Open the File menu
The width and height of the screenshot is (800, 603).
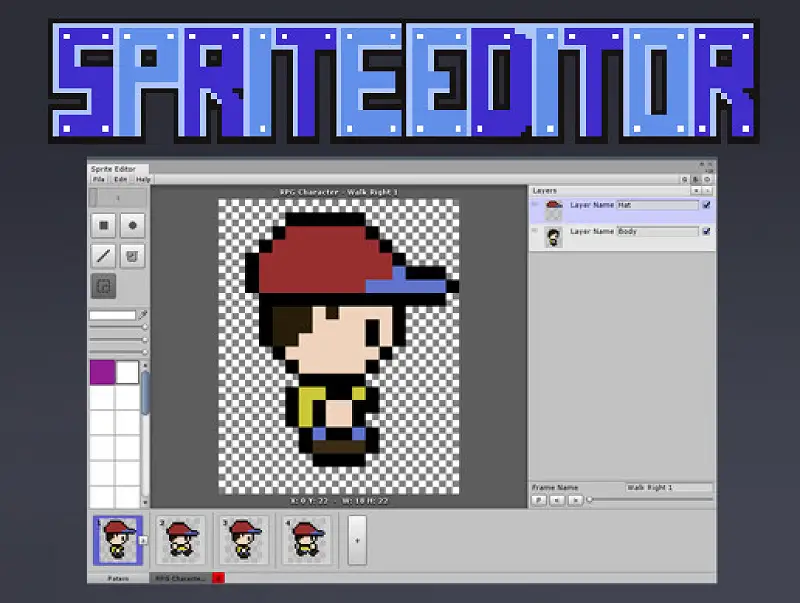(98, 180)
